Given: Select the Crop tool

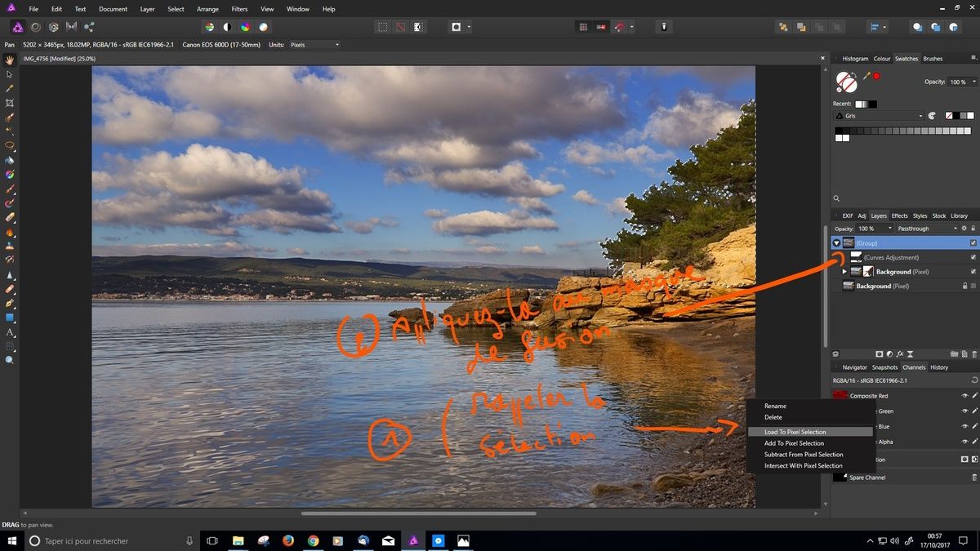Looking at the screenshot, I should point(10,103).
